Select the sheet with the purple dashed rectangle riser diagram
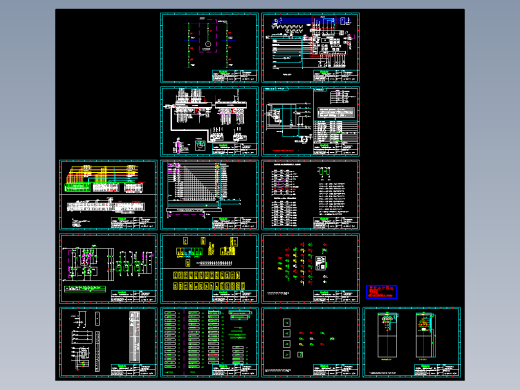The image size is (520, 390). [x=209, y=48]
